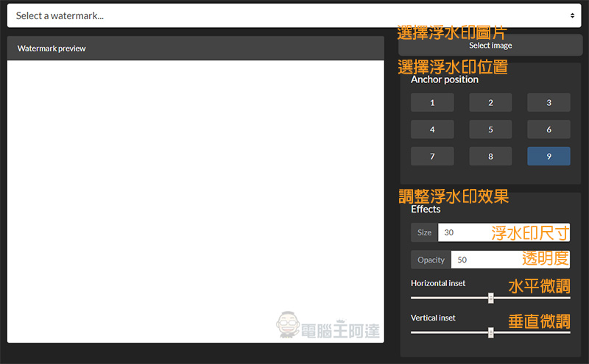Choose anchor position 4
The width and height of the screenshot is (589, 364).
point(432,129)
